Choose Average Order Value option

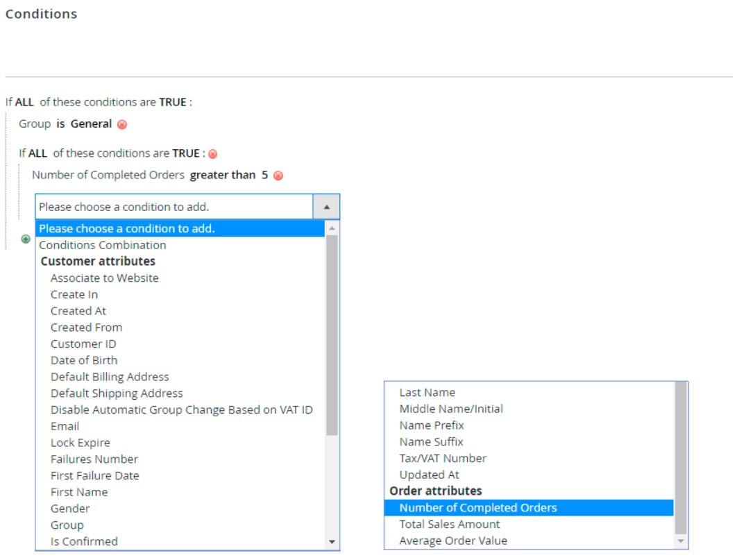pos(452,541)
